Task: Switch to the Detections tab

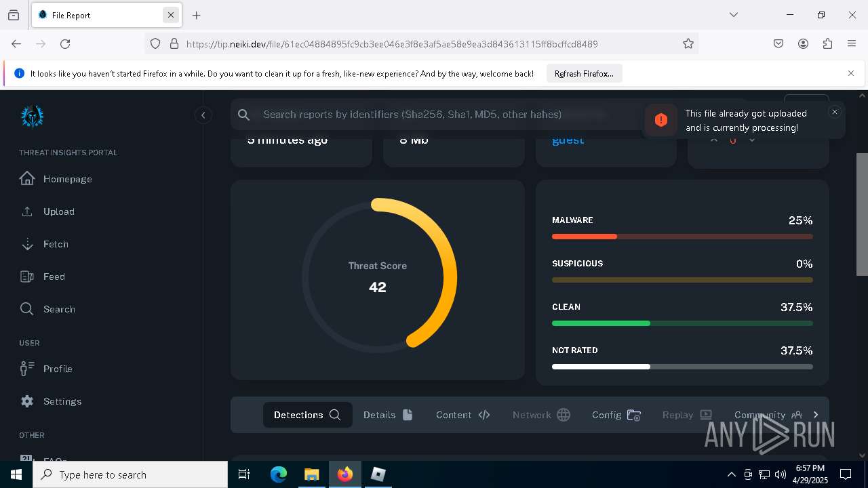Action: 307,415
